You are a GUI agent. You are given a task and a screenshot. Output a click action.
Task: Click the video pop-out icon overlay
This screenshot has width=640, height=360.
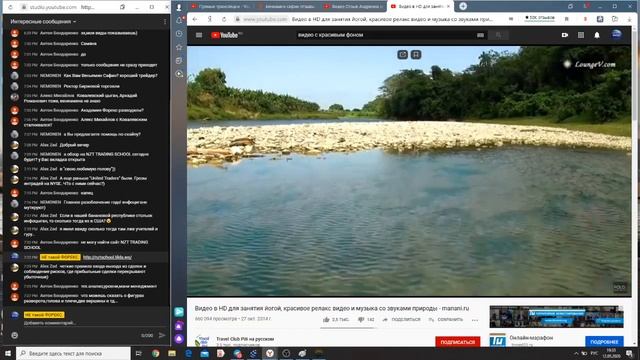tap(402, 55)
